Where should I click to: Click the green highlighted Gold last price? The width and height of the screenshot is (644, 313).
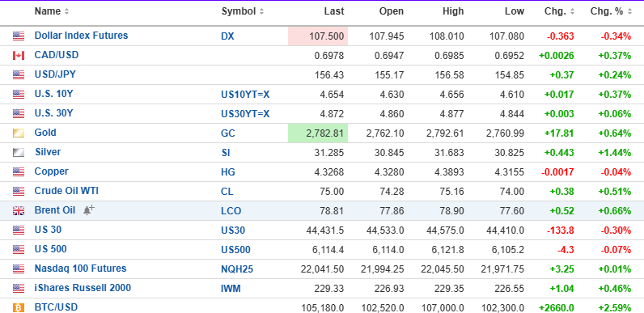(x=318, y=133)
